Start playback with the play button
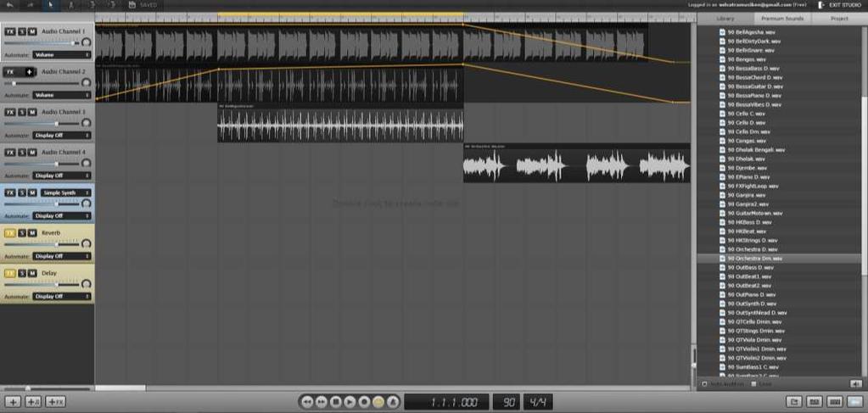The width and height of the screenshot is (868, 413). (350, 402)
